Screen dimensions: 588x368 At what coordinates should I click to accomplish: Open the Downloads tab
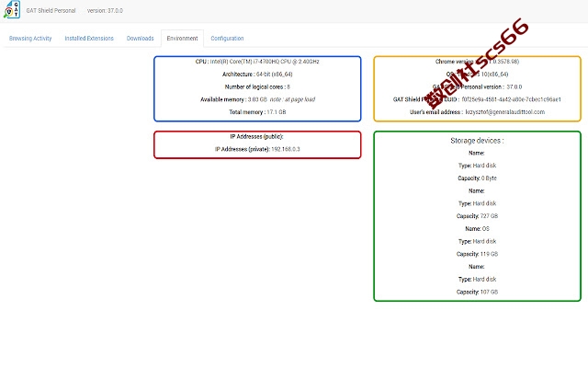(x=141, y=39)
